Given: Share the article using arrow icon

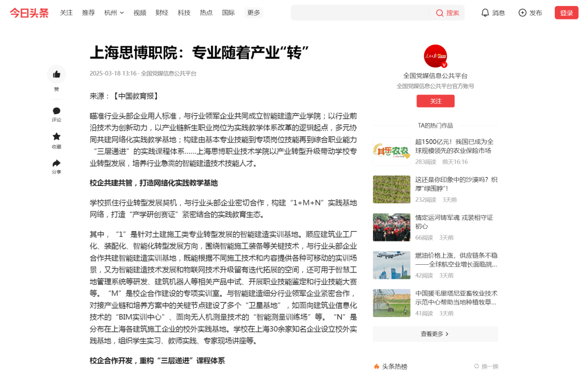Looking at the screenshot, I should 57,163.
